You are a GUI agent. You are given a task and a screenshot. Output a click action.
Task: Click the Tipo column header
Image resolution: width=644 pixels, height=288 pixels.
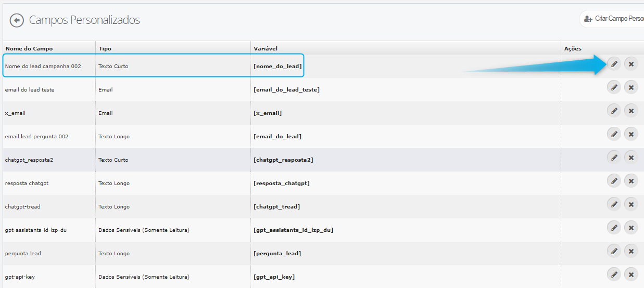pos(105,48)
